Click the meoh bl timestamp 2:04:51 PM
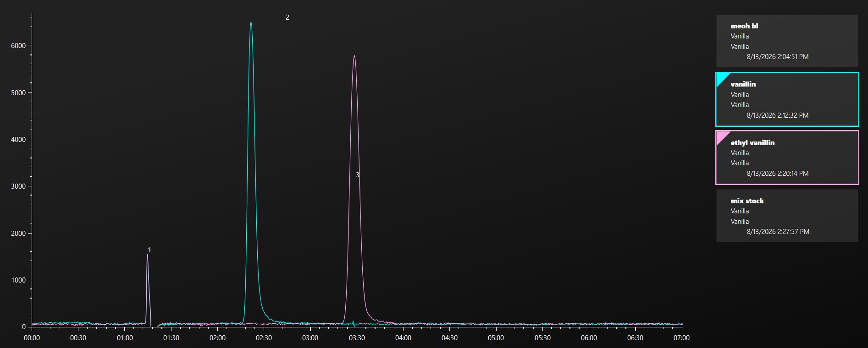 click(778, 57)
